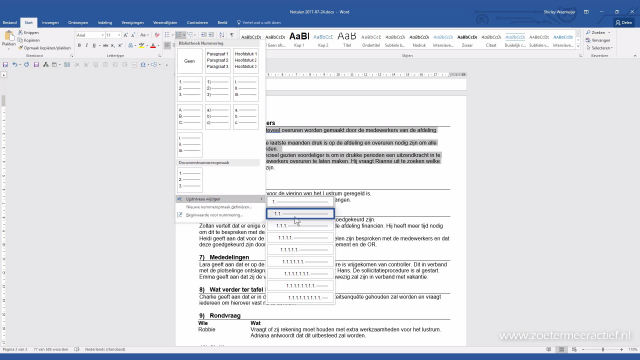
Task: Select the Geen numbering option
Action: click(189, 61)
